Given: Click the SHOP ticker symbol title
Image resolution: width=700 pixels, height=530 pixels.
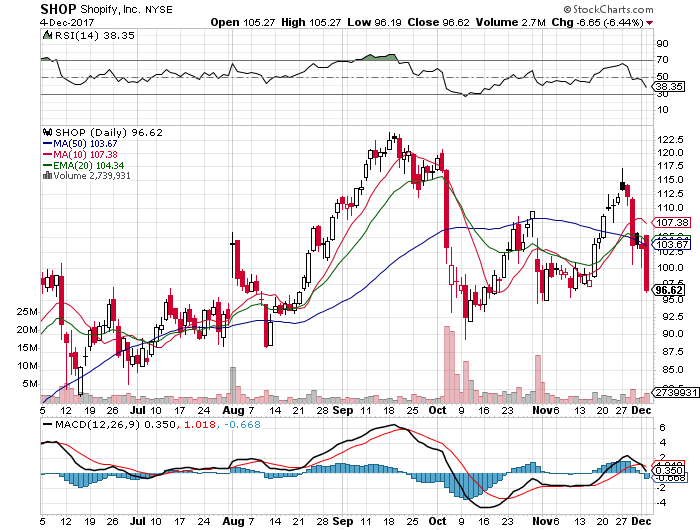Looking at the screenshot, I should point(58,9).
